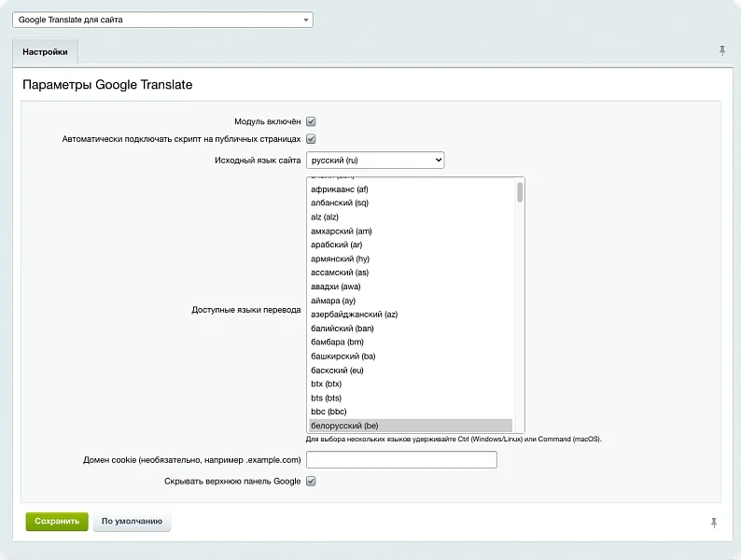Switch to the Настройки tab
This screenshot has height=560, width=741.
point(46,52)
